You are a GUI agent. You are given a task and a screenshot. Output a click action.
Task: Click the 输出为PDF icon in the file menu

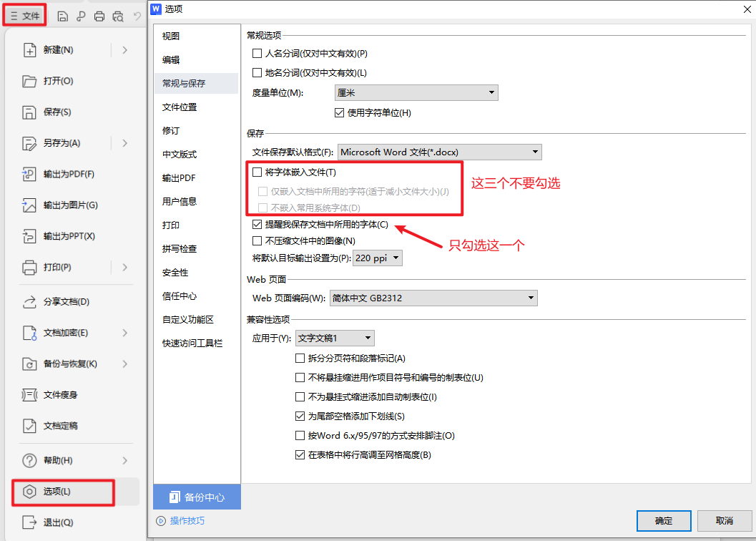point(29,174)
